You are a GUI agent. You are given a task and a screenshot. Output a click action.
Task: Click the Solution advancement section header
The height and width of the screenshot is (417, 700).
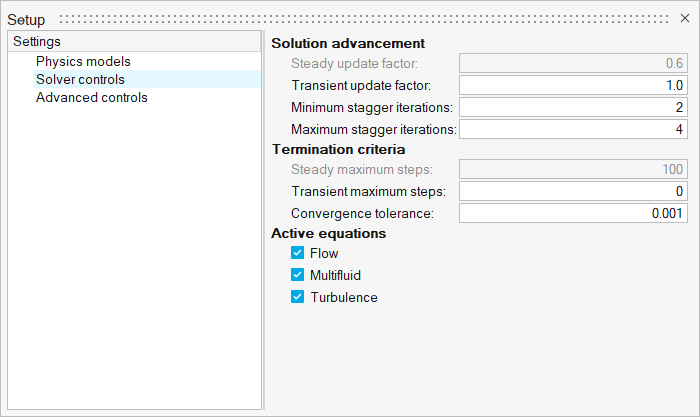click(x=348, y=43)
